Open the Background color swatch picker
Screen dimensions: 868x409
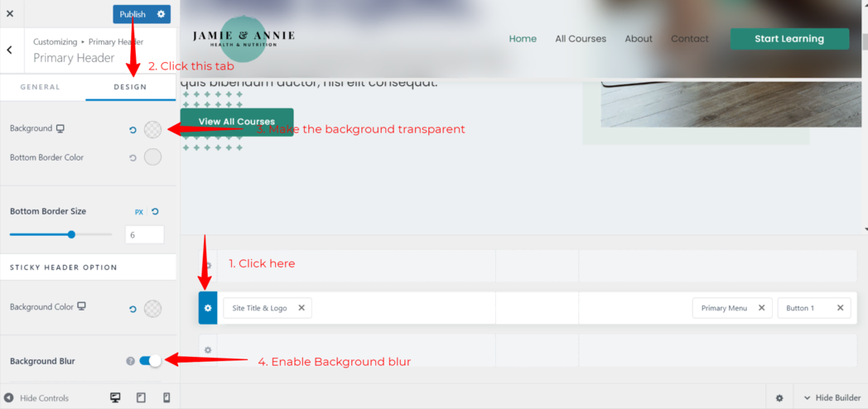152,130
